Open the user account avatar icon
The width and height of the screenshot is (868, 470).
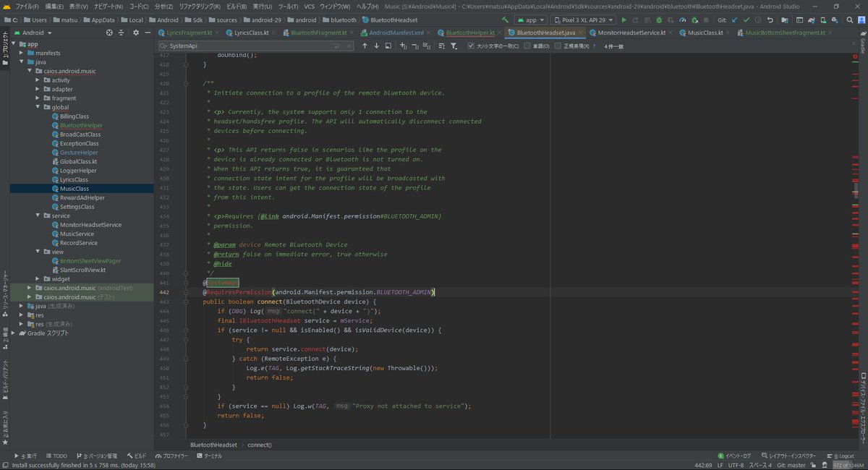pos(861,20)
